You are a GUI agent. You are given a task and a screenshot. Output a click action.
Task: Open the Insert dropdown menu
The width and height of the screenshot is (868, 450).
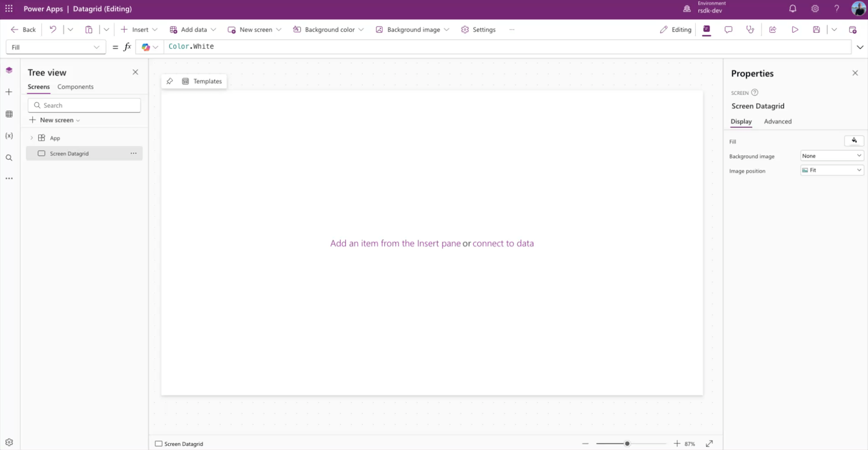(139, 30)
